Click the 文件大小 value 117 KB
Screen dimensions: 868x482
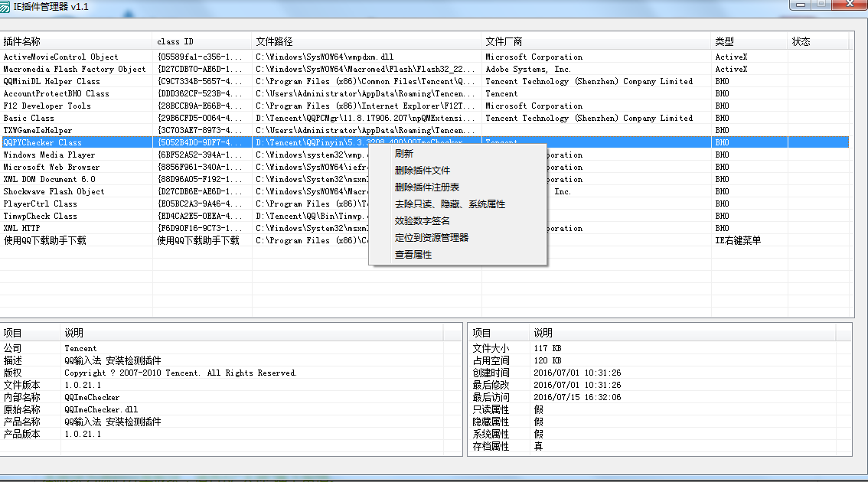click(547, 348)
